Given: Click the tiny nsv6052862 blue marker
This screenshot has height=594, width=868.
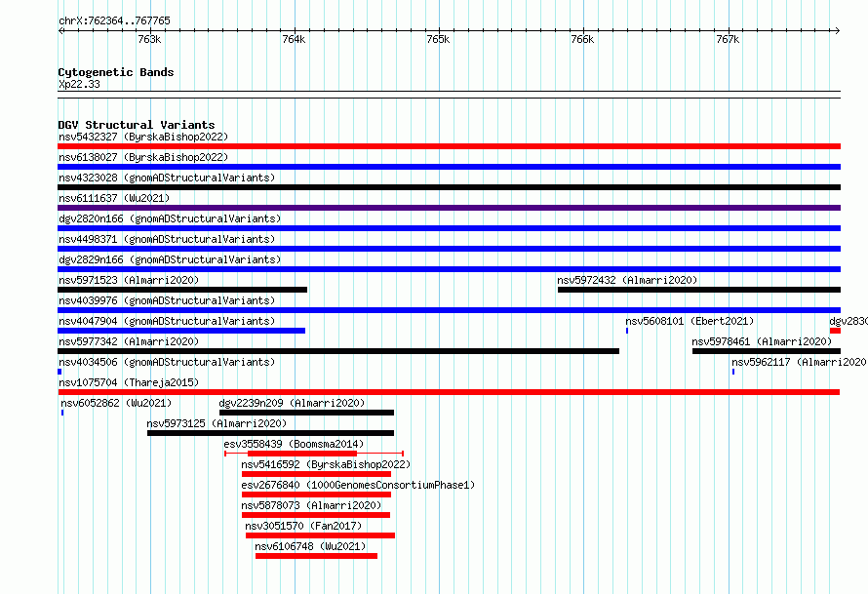Looking at the screenshot, I should 62,413.
